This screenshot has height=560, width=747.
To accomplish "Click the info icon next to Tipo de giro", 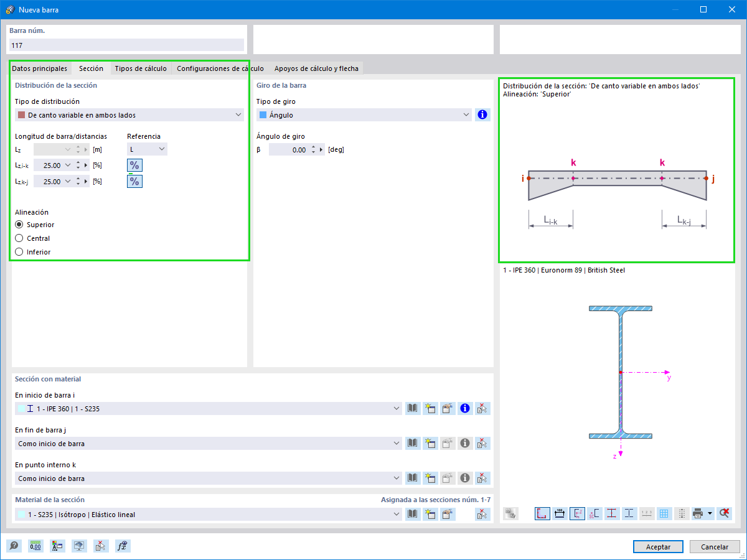I will [482, 114].
